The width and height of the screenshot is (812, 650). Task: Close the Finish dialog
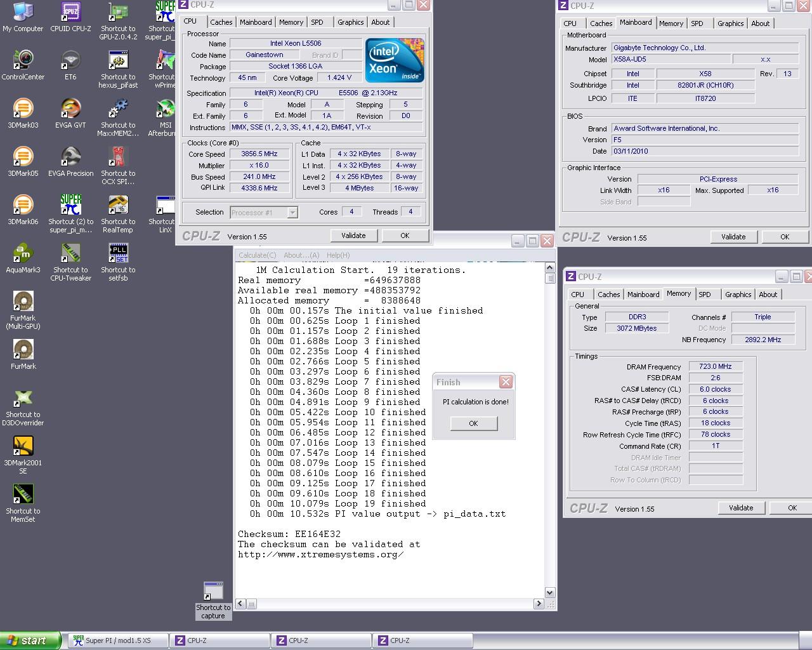506,381
